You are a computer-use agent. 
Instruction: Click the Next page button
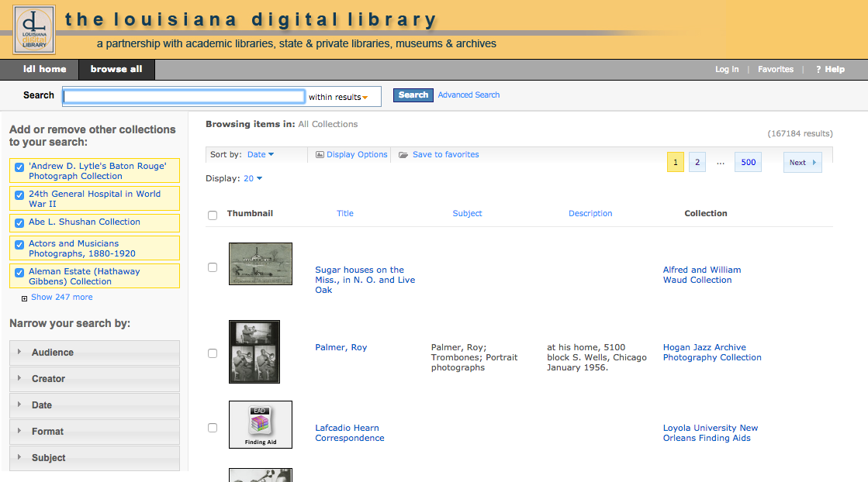[x=803, y=163]
